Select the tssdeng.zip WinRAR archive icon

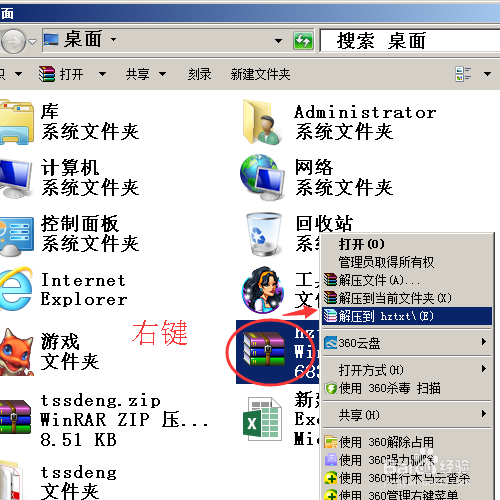pos(15,417)
